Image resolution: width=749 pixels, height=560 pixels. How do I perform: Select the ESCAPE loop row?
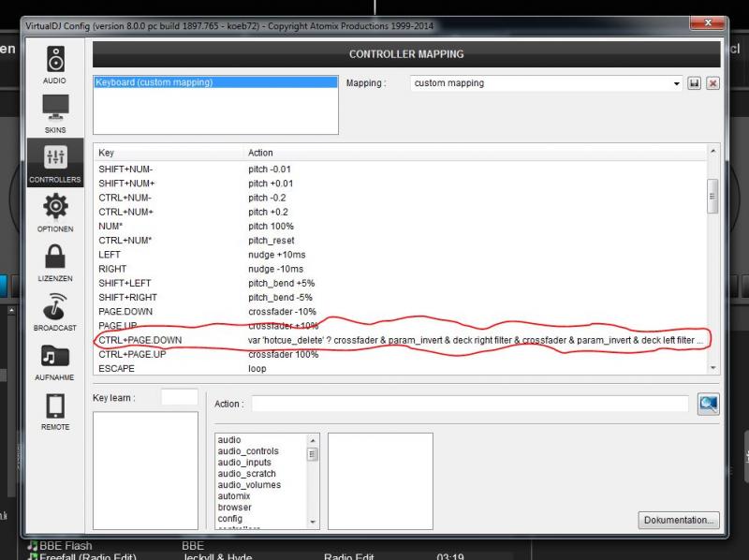click(x=401, y=369)
